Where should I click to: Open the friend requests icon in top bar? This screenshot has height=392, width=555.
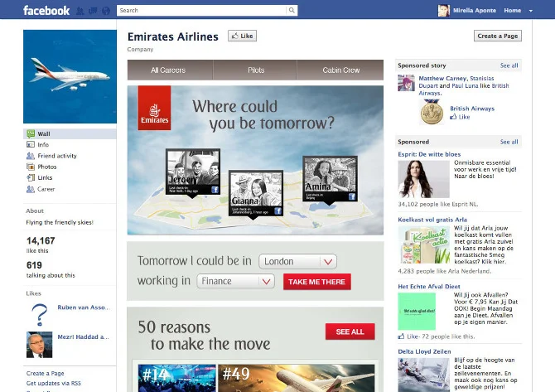80,11
